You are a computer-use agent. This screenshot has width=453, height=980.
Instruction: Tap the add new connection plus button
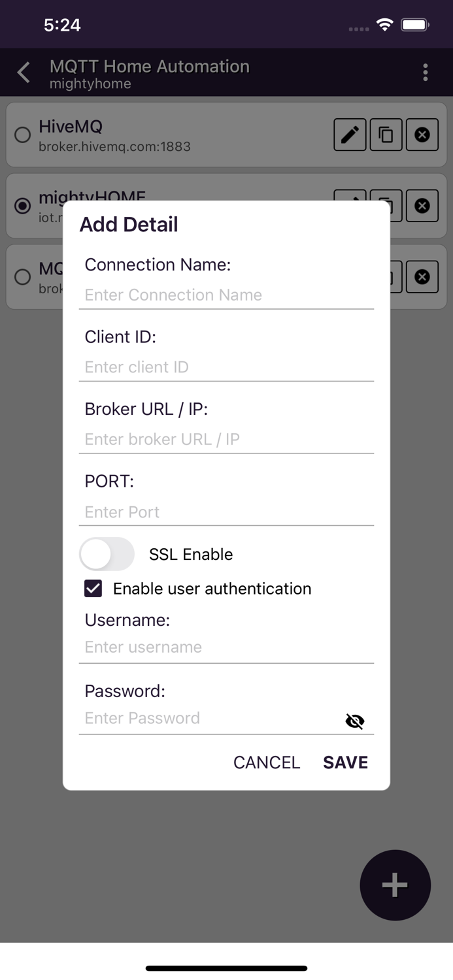pos(395,885)
